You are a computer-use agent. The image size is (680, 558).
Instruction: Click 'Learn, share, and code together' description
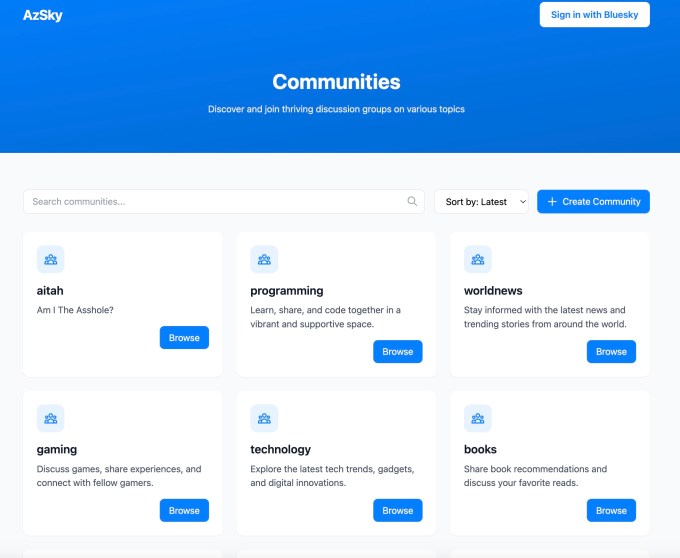(325, 317)
